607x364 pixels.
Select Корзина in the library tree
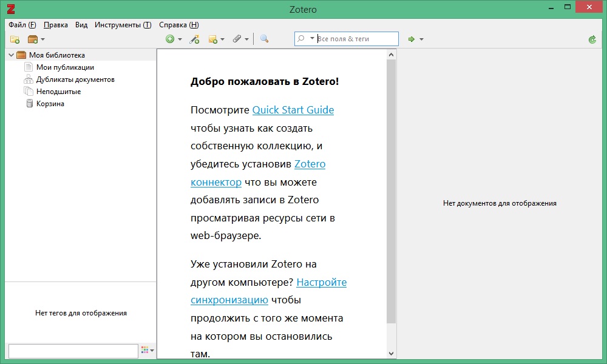pos(50,104)
